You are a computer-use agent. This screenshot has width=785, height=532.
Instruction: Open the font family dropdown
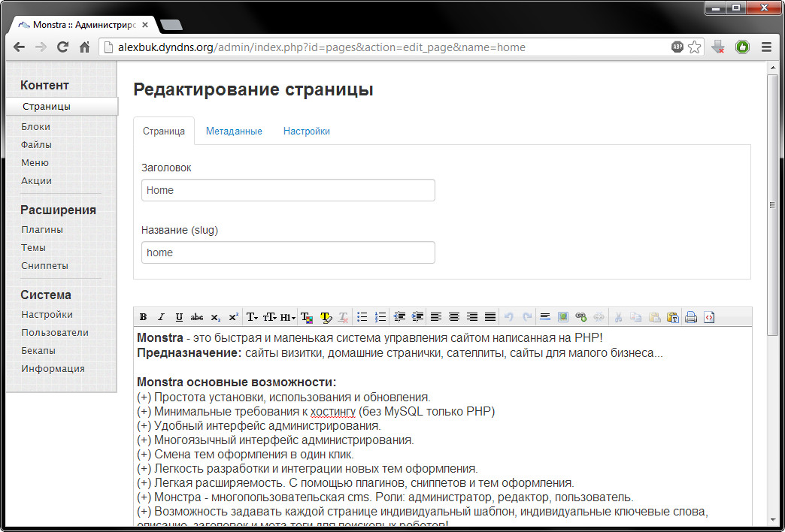[x=253, y=317]
